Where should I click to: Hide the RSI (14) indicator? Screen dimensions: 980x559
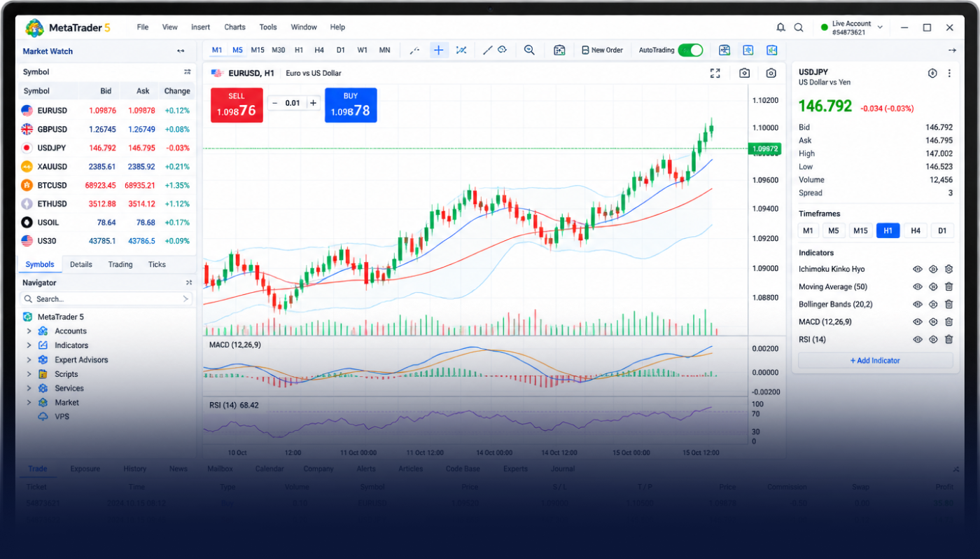[918, 339]
